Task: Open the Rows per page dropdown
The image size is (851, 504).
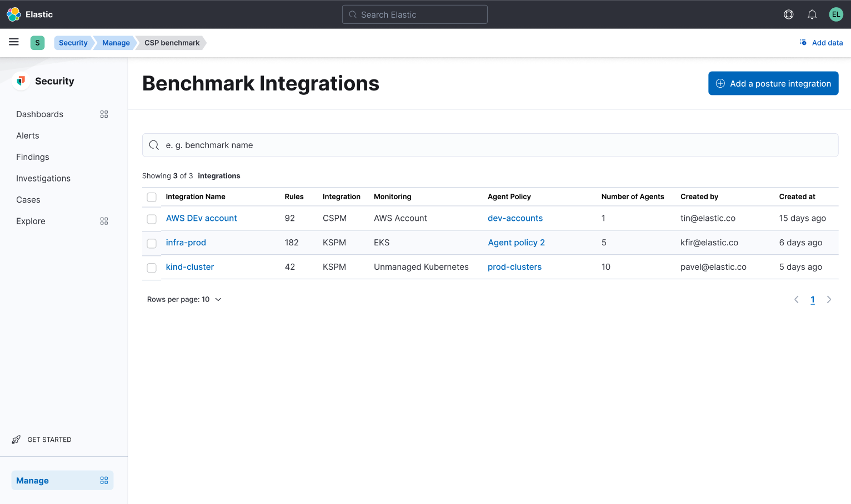Action: pos(184,299)
